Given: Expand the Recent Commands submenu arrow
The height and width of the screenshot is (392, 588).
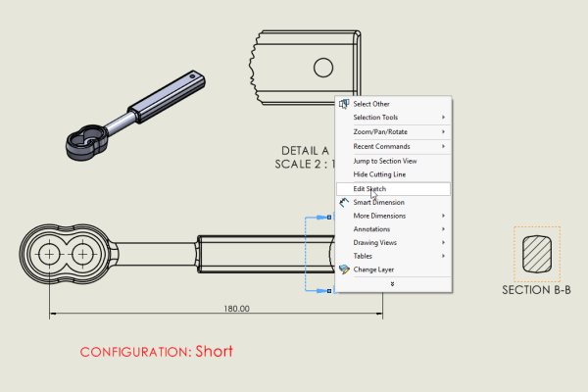Looking at the screenshot, I should pyautogui.click(x=443, y=147).
